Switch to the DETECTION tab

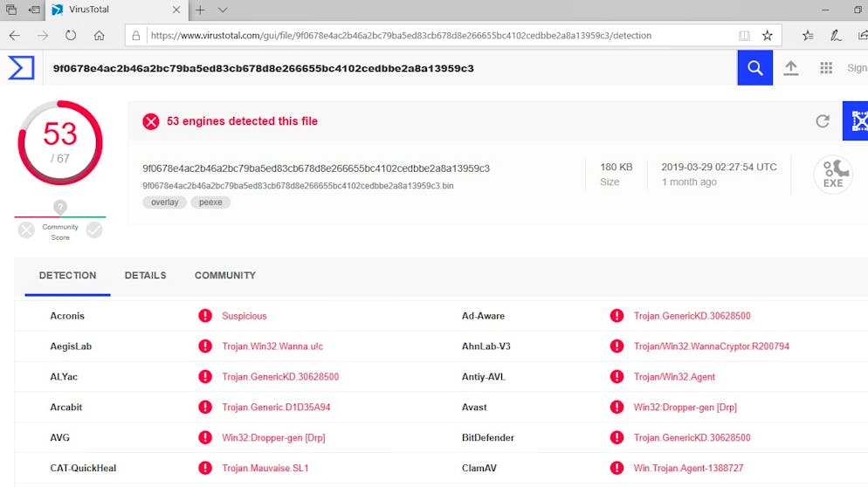67,275
